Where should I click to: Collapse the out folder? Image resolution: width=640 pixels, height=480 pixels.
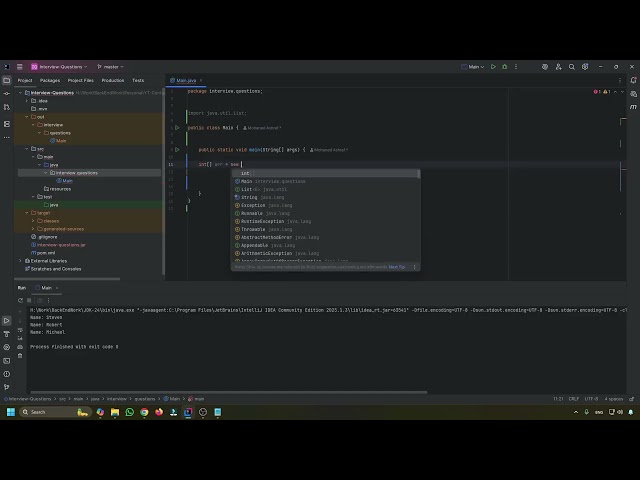coord(27,117)
